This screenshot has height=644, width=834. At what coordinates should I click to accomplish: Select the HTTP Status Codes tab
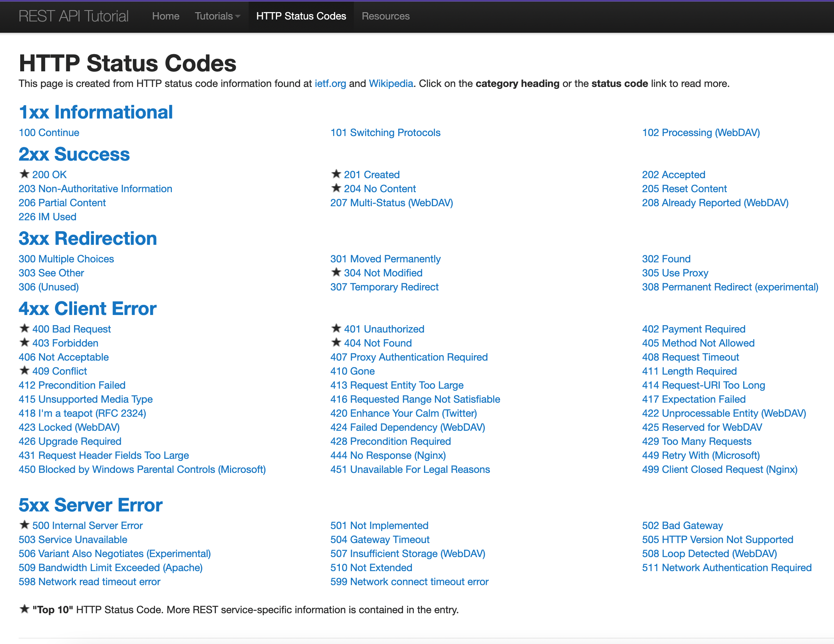pos(301,16)
